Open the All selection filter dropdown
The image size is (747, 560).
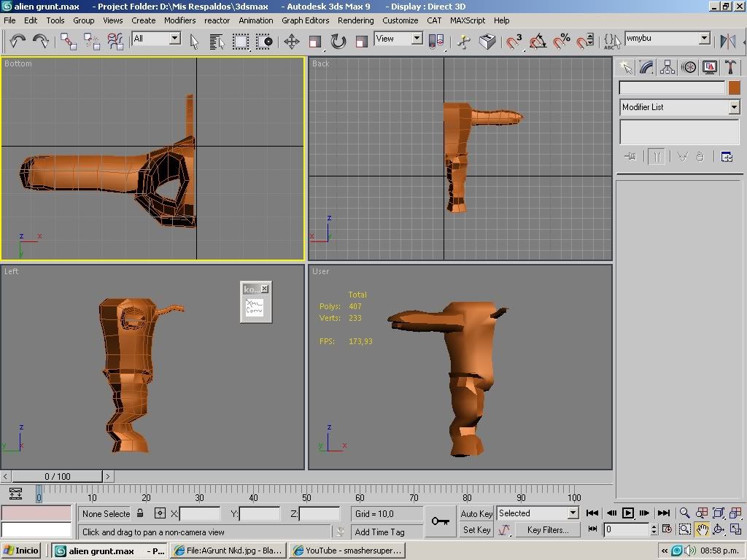click(x=156, y=39)
